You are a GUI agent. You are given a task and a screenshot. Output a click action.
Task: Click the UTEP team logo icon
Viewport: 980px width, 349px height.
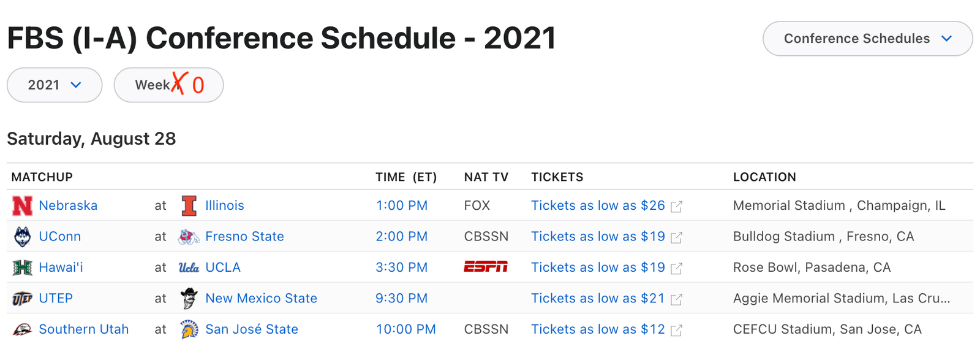click(23, 299)
